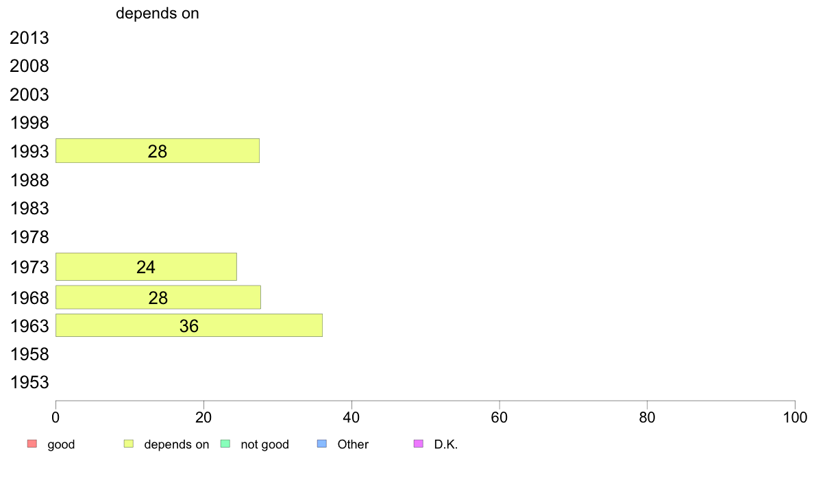814x504 pixels.
Task: Select the 1993 bar showing 28
Action: tap(158, 151)
